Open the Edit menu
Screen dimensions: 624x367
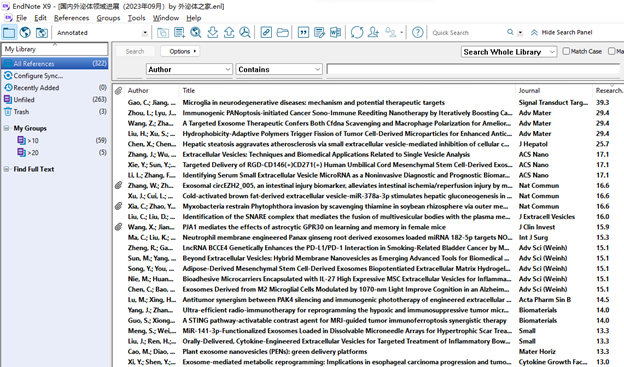tap(40, 18)
